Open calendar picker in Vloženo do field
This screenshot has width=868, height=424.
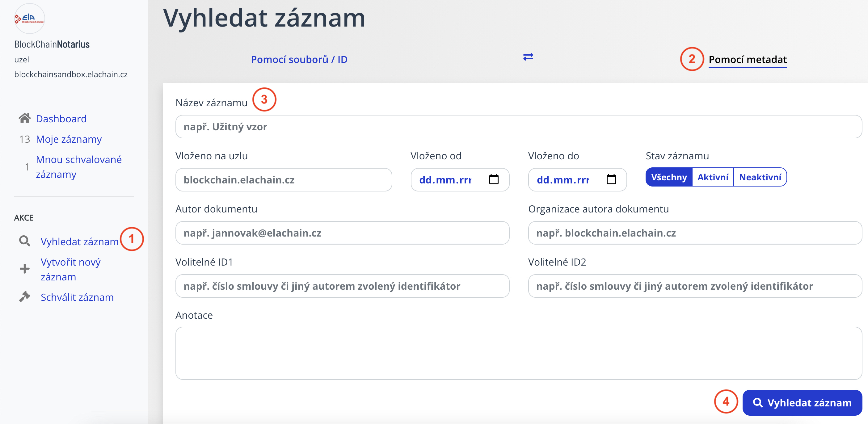(611, 179)
